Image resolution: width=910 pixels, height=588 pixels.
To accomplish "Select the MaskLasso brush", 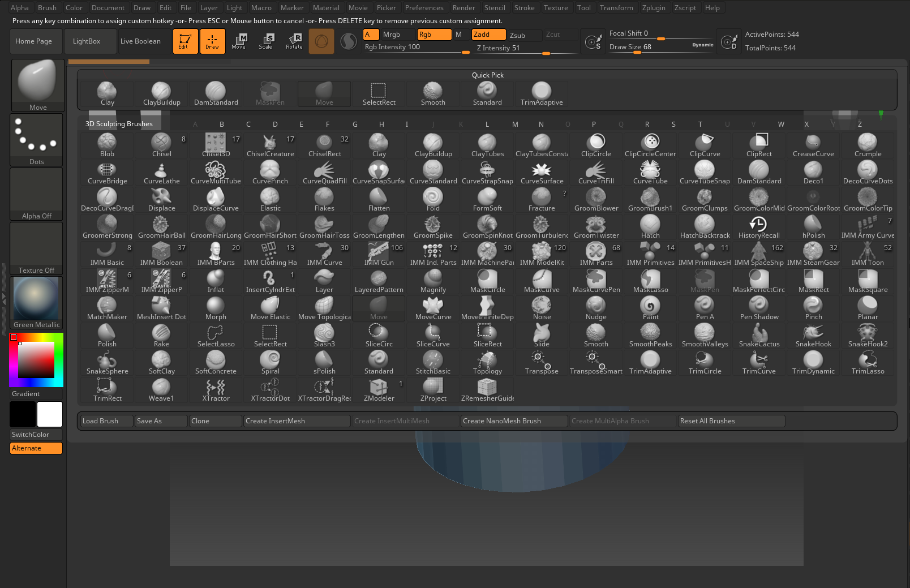I will (650, 281).
